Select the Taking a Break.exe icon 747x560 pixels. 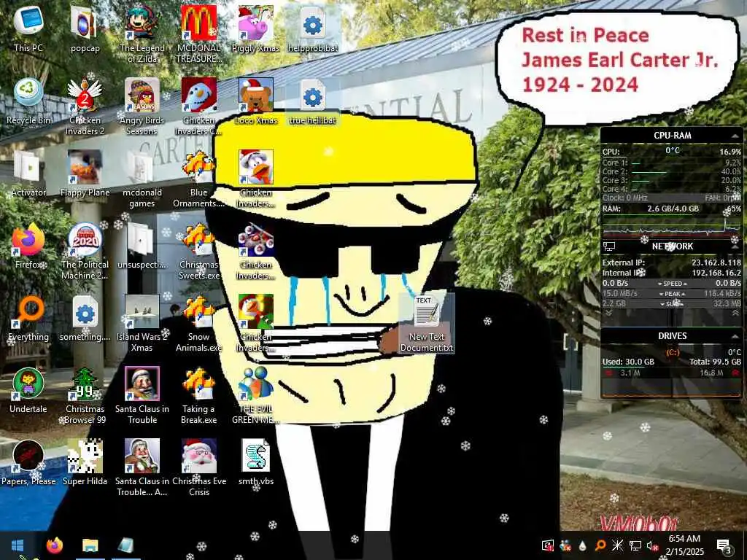pyautogui.click(x=199, y=396)
